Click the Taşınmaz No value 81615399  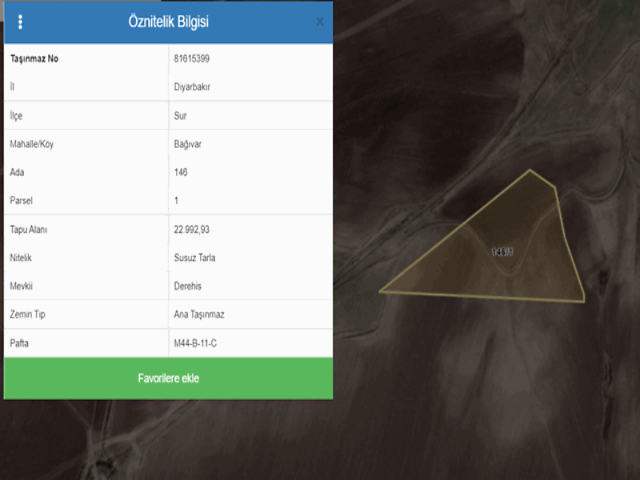tap(191, 59)
